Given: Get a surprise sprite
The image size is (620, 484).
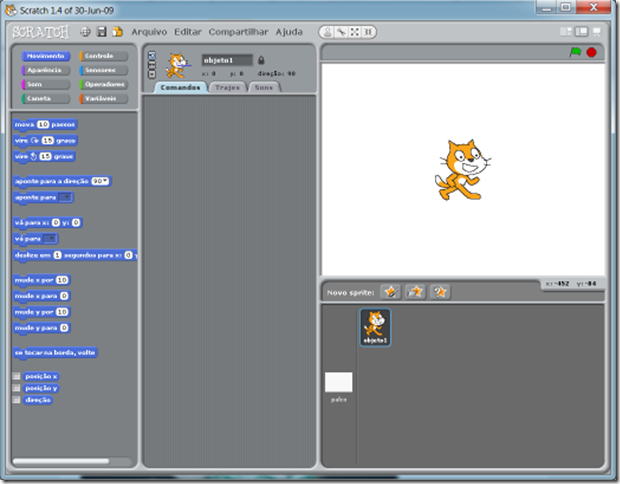Looking at the screenshot, I should tap(440, 292).
